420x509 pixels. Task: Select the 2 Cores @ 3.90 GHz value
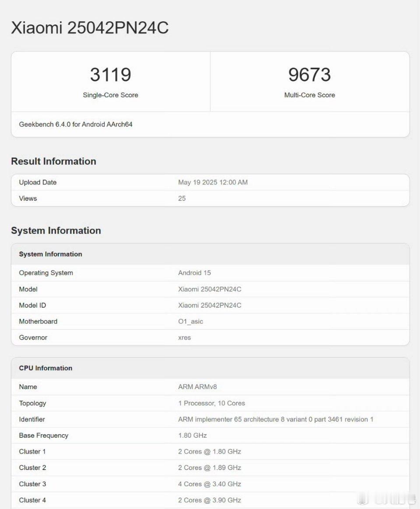point(210,501)
